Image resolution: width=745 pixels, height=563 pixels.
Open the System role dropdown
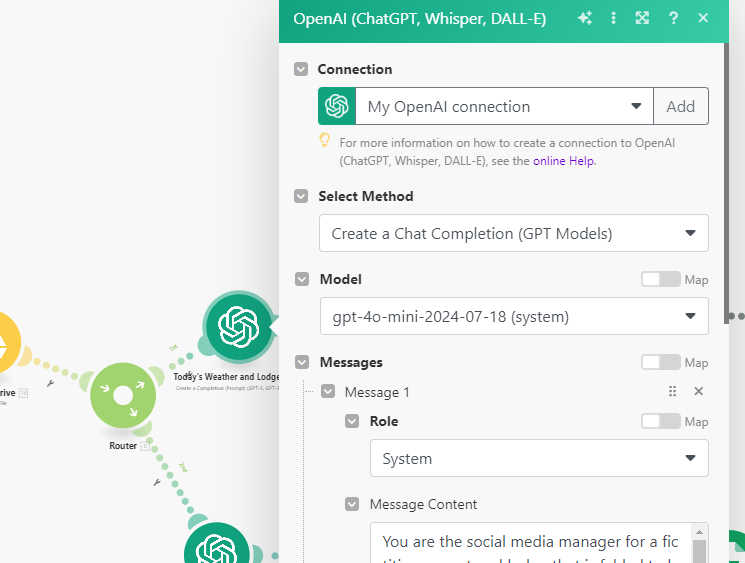pos(539,458)
